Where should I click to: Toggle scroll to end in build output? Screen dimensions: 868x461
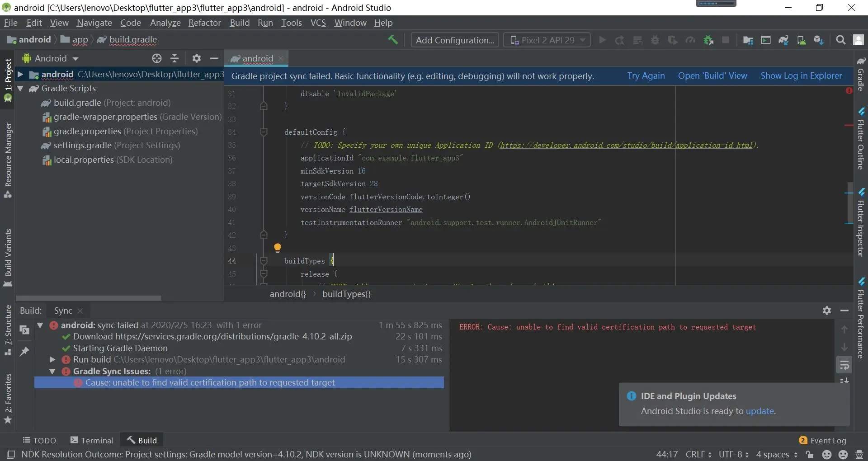click(x=844, y=381)
